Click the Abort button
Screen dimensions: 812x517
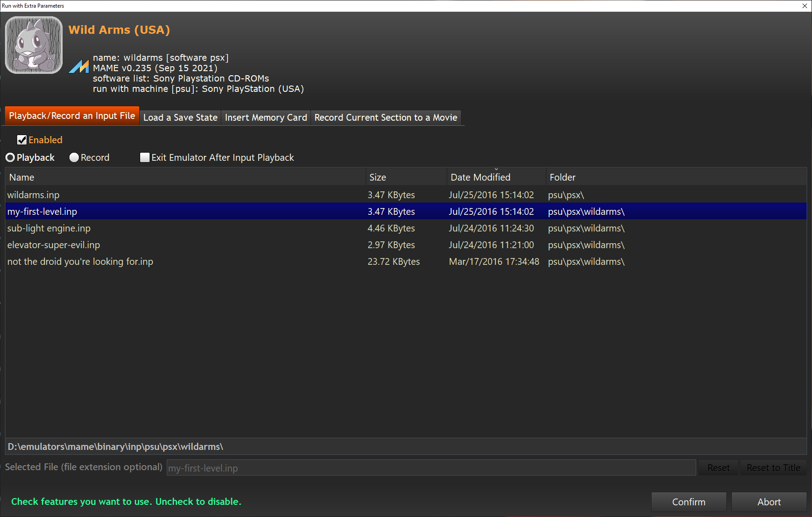[769, 502]
